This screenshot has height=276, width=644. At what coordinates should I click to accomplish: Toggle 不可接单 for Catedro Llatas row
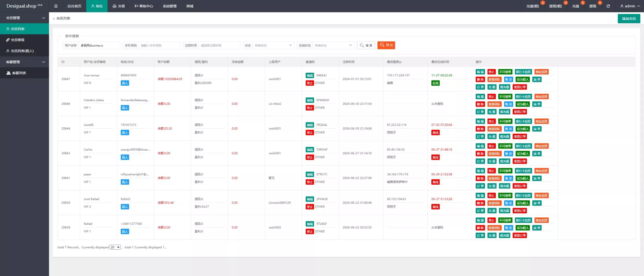click(x=505, y=97)
